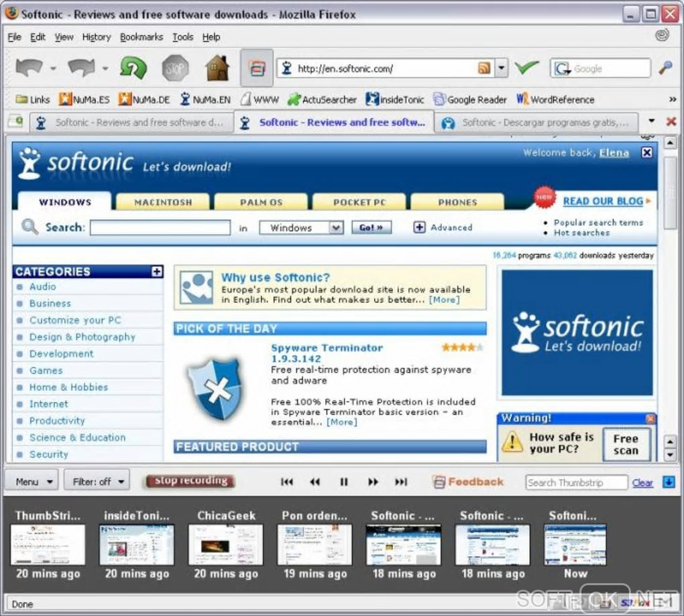Pause the thumbstrip playback
Screen dimensions: 684x616
(x=344, y=482)
